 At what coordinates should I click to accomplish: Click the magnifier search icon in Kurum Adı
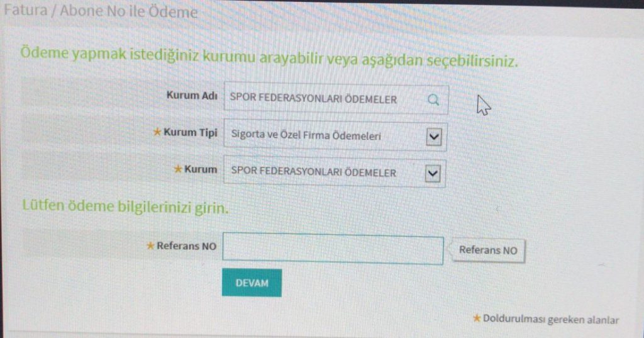[x=433, y=99]
